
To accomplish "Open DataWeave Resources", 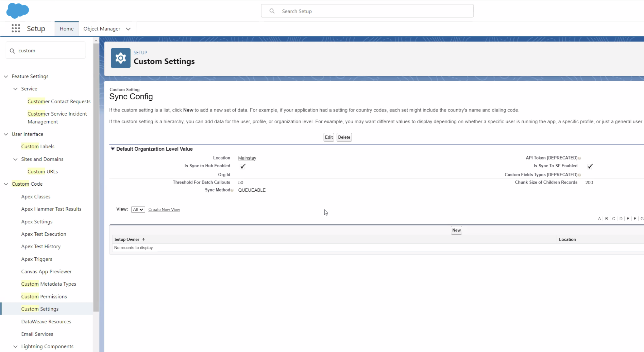I will (46, 321).
